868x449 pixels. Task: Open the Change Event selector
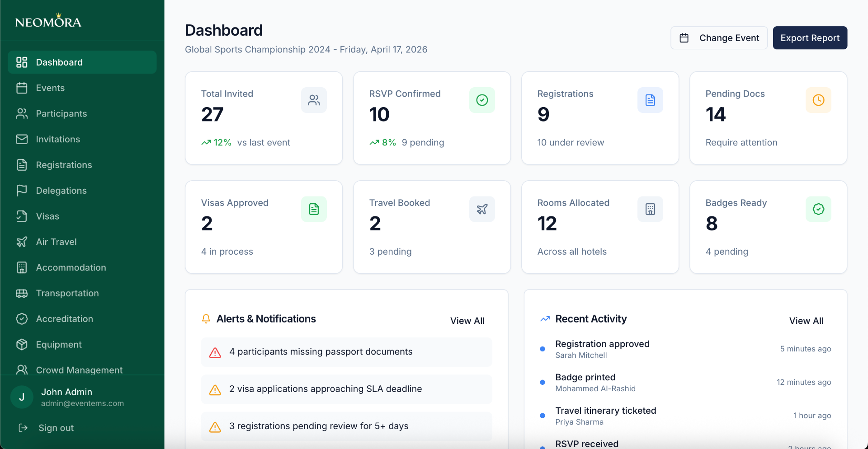click(719, 38)
